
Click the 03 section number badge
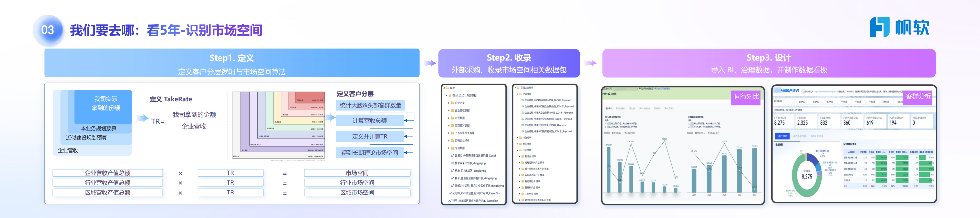point(48,30)
